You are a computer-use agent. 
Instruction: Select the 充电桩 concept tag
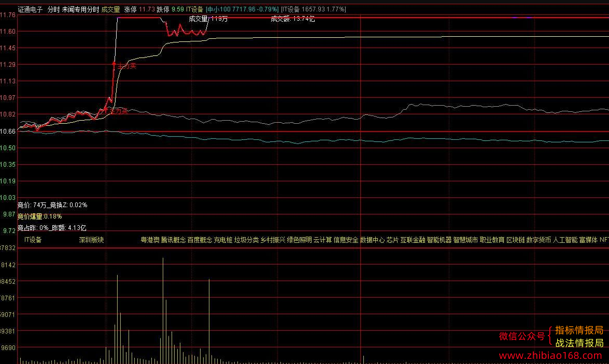click(223, 240)
